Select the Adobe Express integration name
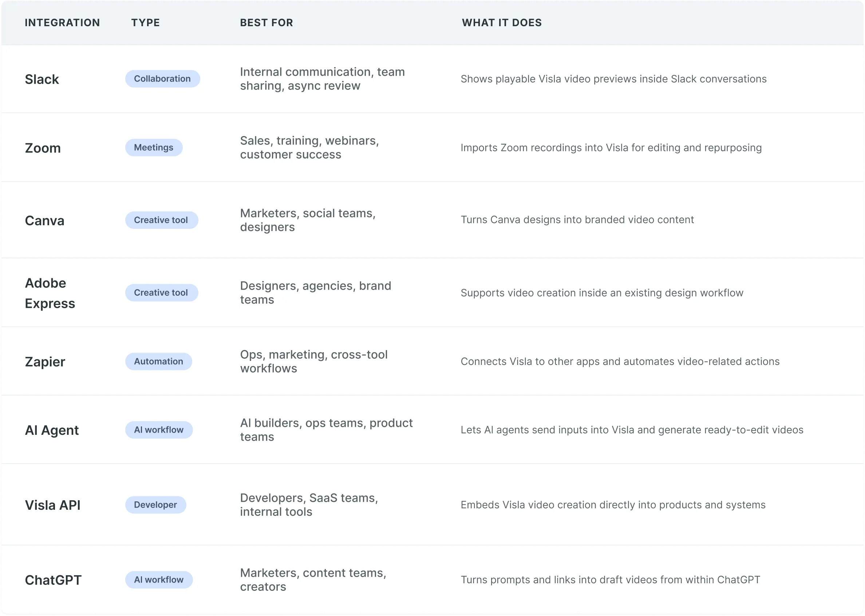This screenshot has width=865, height=616. point(50,293)
